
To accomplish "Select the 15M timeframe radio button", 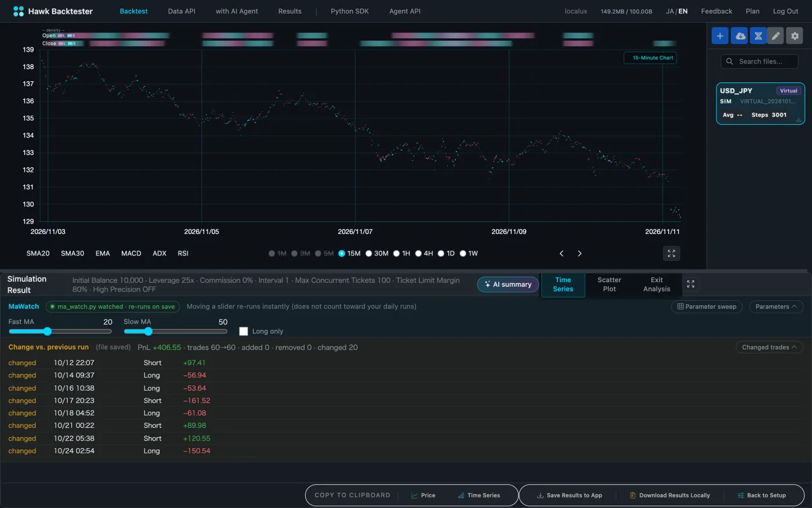I will 342,254.
